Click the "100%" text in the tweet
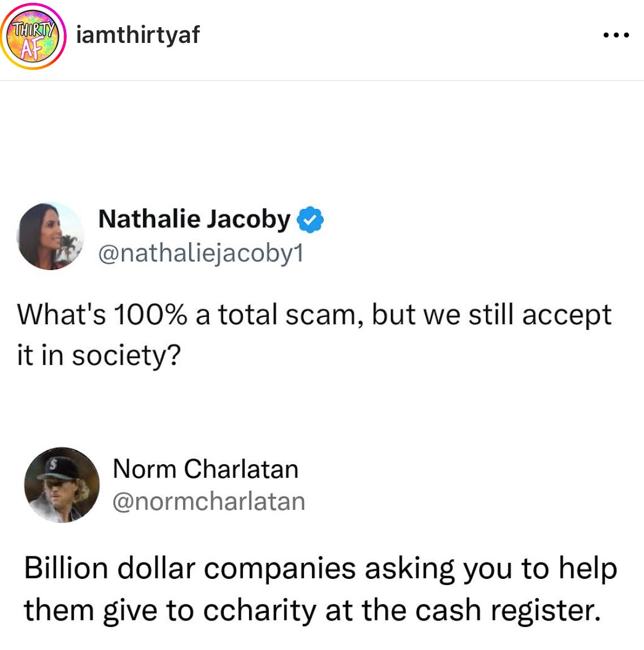 pos(150,315)
